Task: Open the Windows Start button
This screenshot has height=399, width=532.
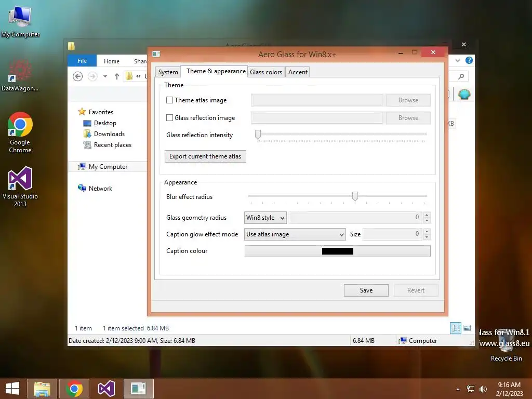Action: 12,389
